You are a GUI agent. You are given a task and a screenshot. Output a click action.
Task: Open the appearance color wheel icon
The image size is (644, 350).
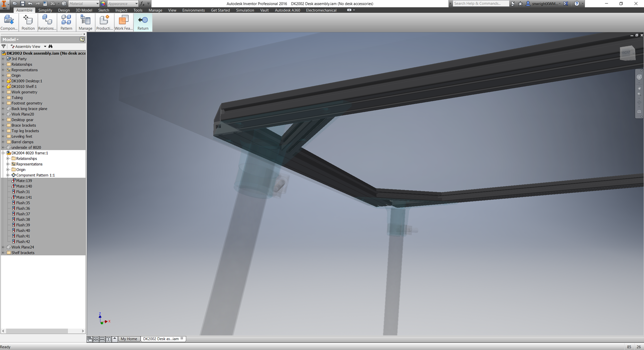point(103,3)
